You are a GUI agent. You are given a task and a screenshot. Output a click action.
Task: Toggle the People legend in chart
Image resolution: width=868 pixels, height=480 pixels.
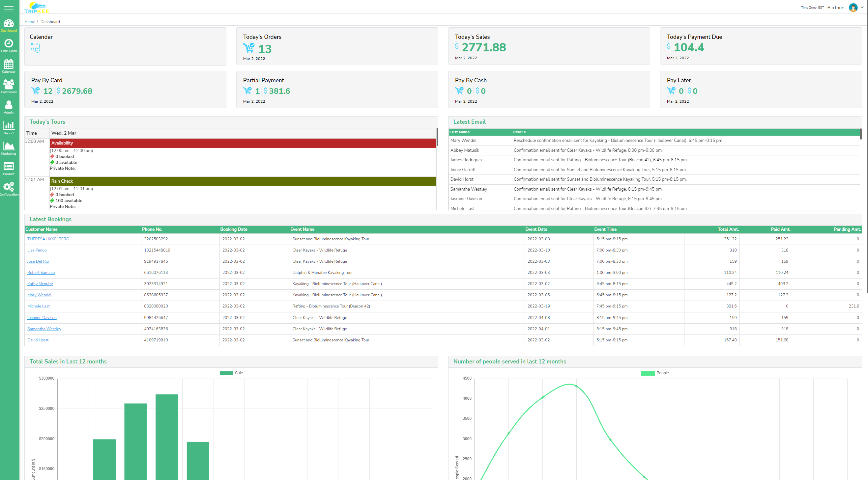(654, 373)
